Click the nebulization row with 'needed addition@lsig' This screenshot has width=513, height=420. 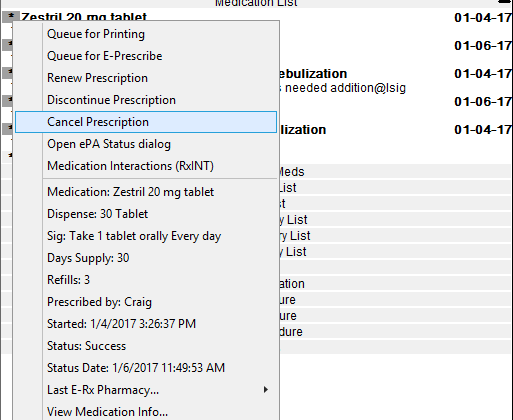pos(342,81)
